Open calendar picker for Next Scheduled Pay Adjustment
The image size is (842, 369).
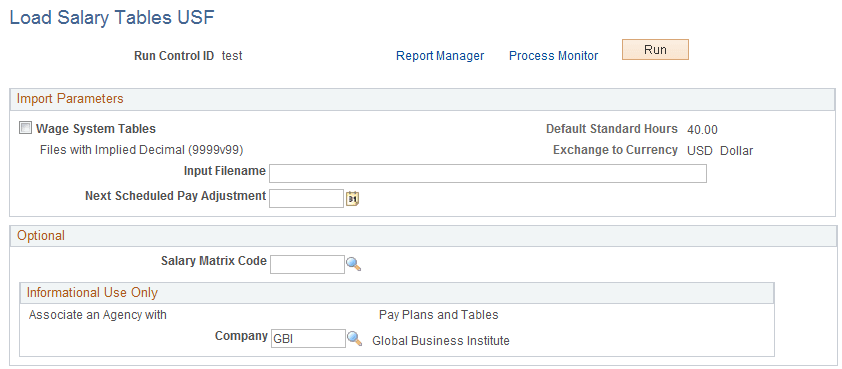352,198
